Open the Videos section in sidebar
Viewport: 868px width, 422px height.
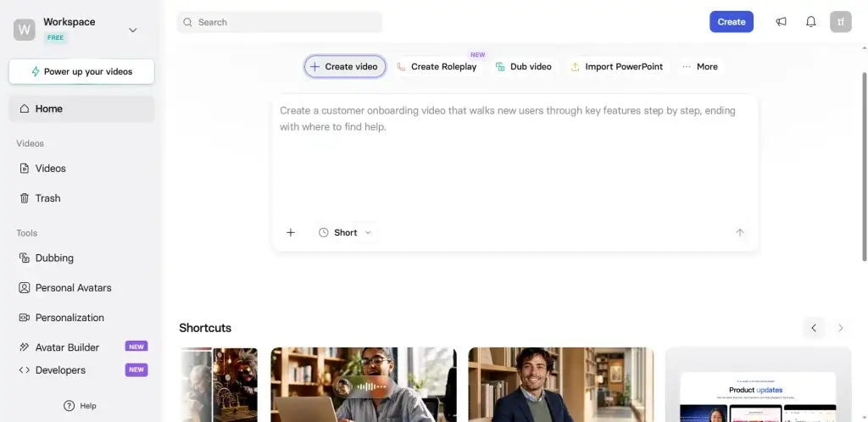coord(81,168)
